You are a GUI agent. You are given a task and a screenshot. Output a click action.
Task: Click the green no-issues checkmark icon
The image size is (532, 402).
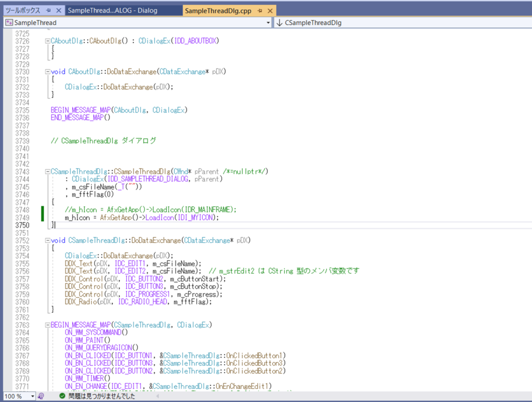pos(62,396)
